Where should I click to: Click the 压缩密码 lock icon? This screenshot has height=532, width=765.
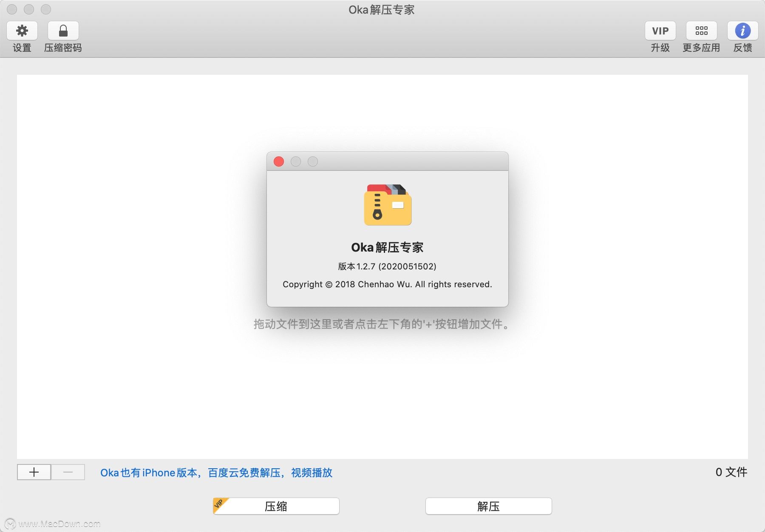coord(63,31)
